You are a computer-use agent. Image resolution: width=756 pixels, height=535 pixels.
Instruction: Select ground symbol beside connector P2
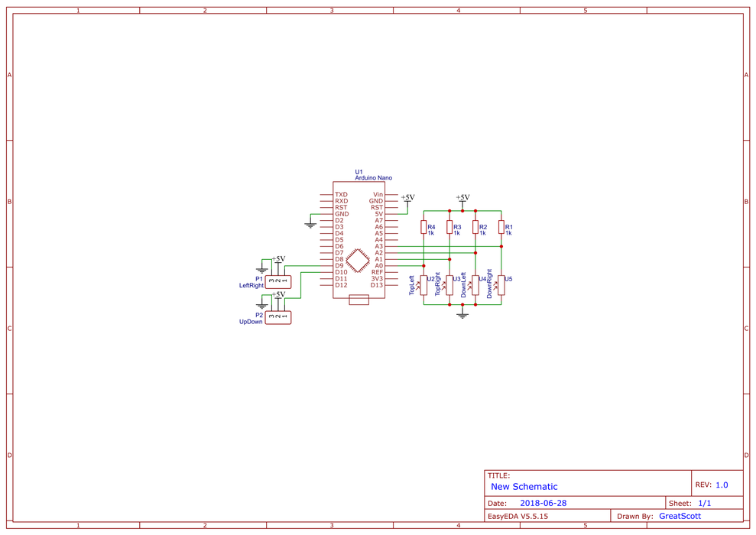coord(261,306)
